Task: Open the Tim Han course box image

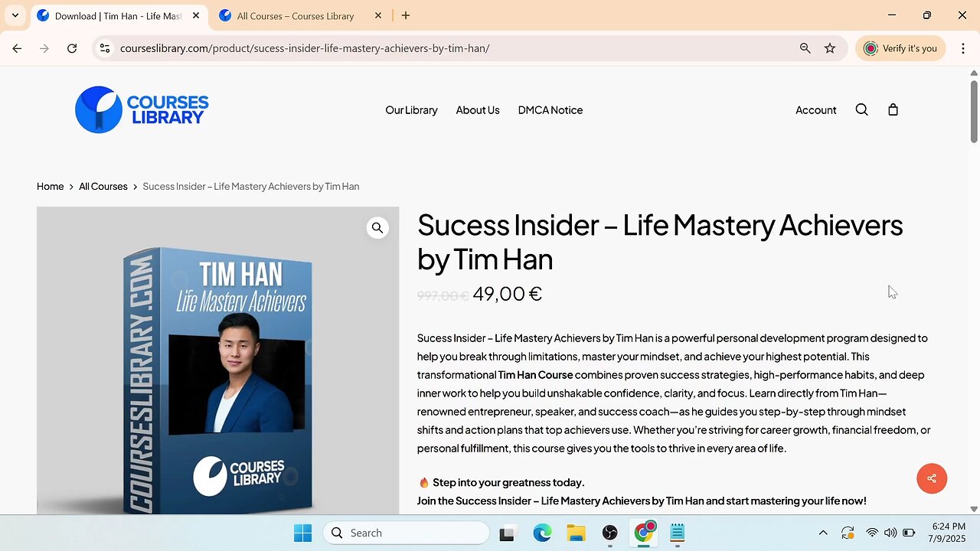Action: coord(218,360)
